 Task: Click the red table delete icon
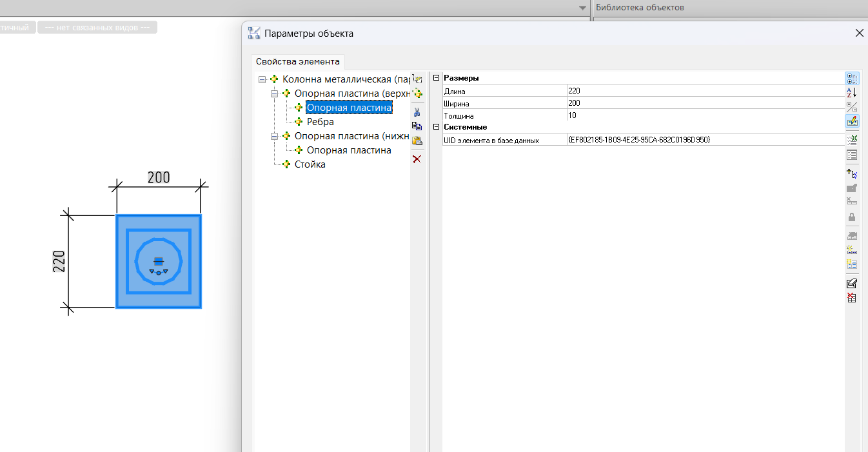point(851,298)
